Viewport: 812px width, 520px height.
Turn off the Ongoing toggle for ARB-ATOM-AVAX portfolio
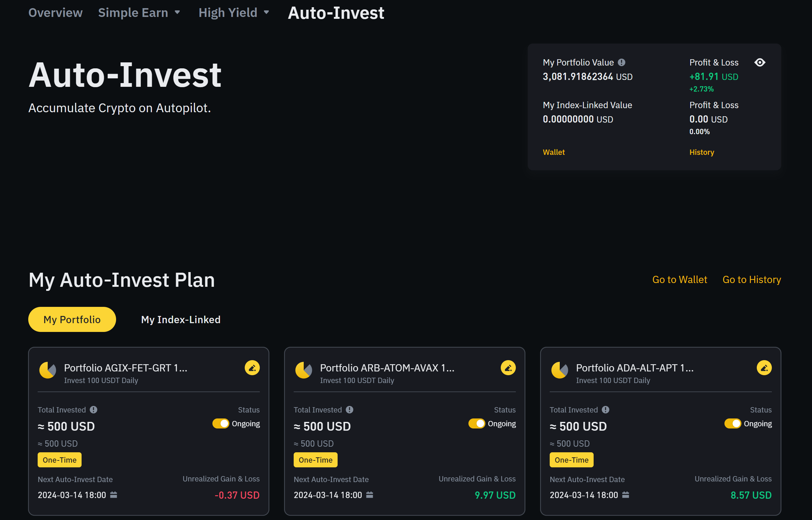477,423
